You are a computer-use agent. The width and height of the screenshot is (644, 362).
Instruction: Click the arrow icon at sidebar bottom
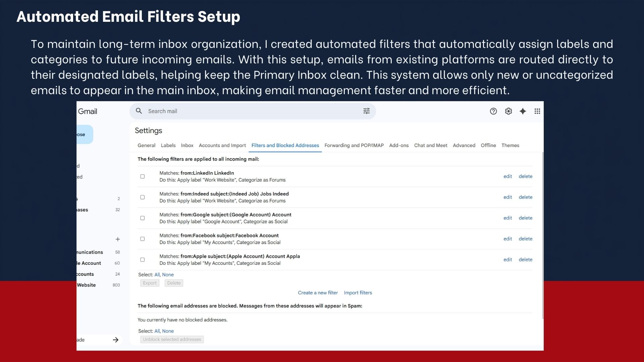click(x=116, y=340)
